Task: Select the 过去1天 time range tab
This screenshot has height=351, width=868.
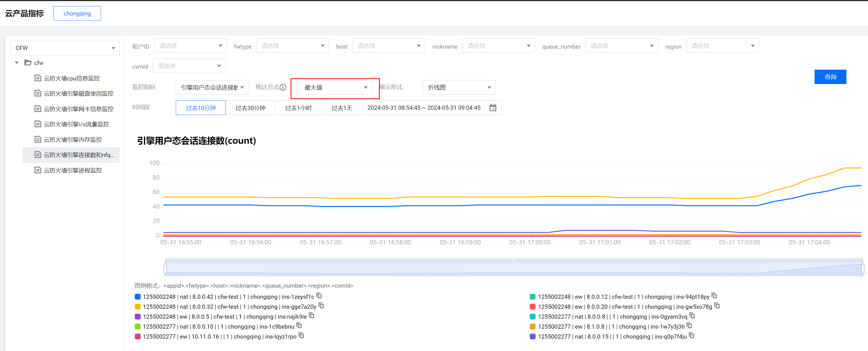Action: 342,108
